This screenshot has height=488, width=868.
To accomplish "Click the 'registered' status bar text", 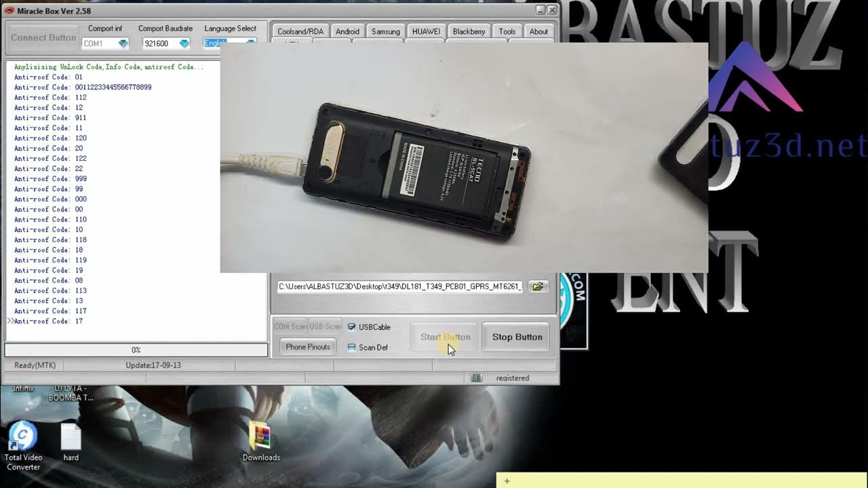I will click(x=513, y=378).
